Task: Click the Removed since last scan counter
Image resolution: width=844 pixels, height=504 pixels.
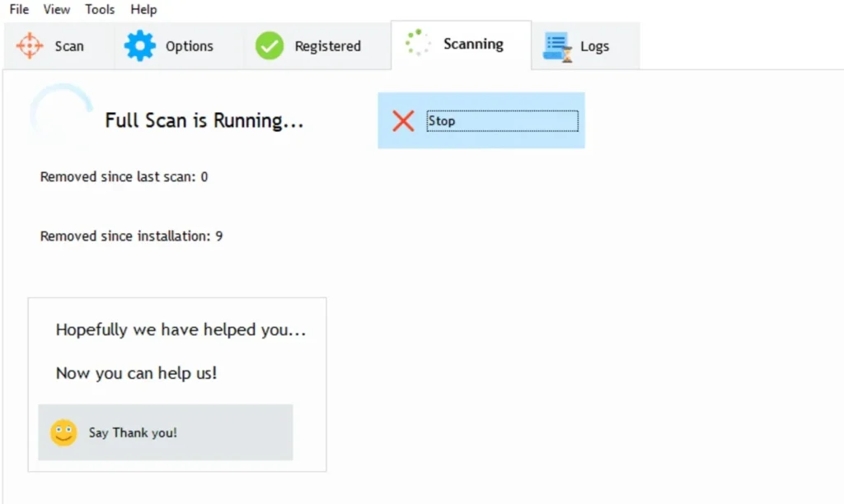Action: [x=124, y=177]
